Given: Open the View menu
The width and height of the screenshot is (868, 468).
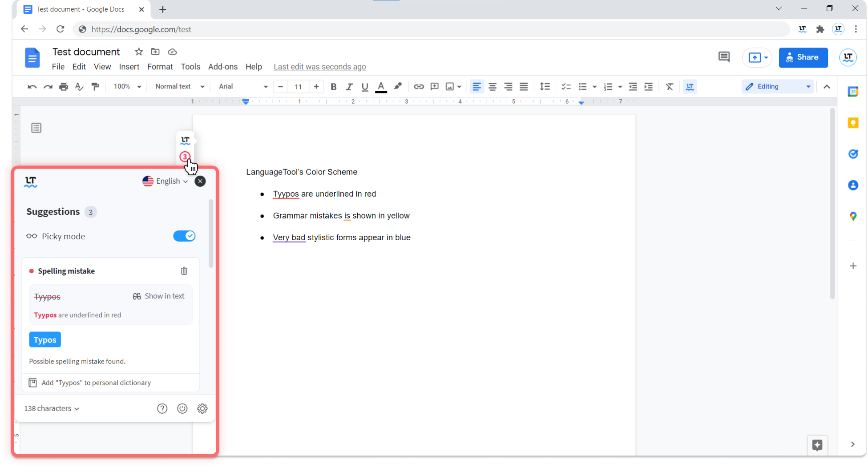Looking at the screenshot, I should point(102,67).
